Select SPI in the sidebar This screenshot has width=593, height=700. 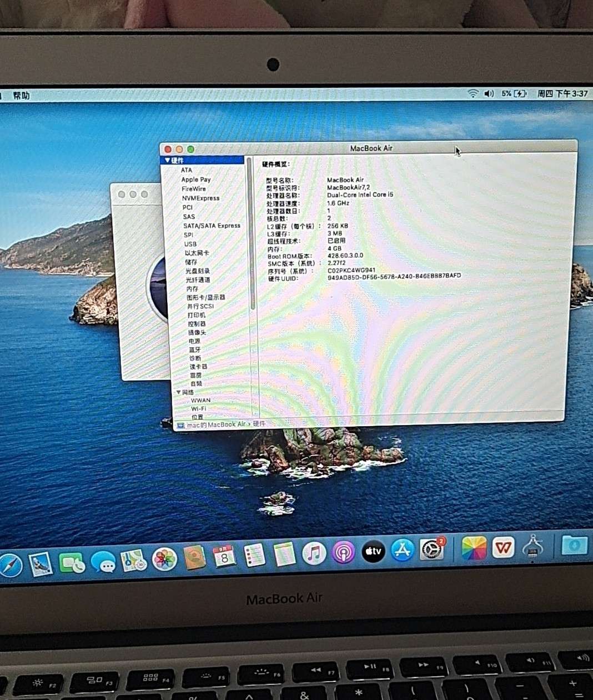pyautogui.click(x=189, y=235)
